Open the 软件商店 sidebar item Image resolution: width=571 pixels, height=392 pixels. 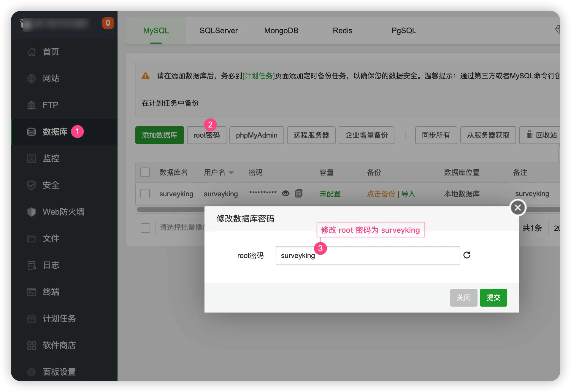pyautogui.click(x=59, y=345)
